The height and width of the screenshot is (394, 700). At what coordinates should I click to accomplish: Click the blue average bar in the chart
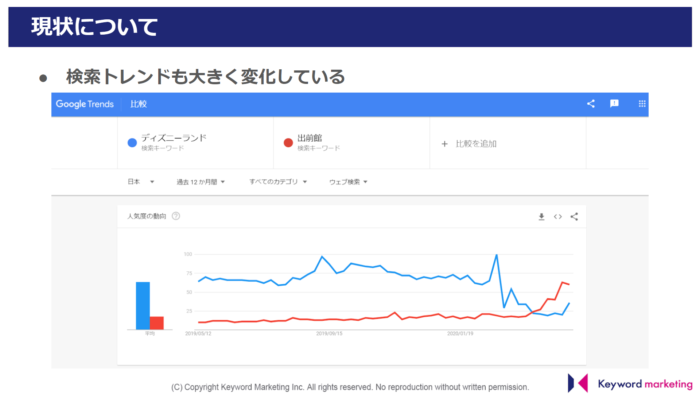[143, 306]
